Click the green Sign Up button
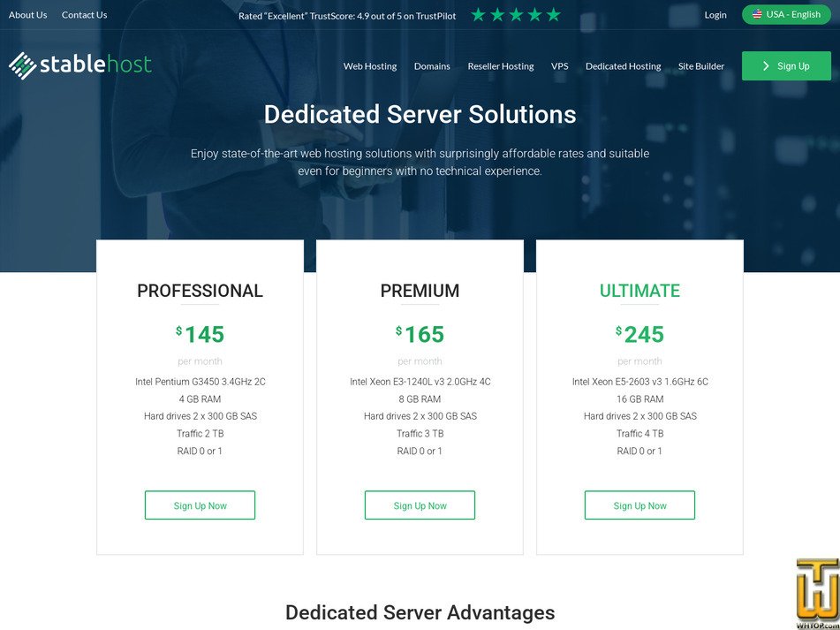This screenshot has height=630, width=840. [786, 66]
